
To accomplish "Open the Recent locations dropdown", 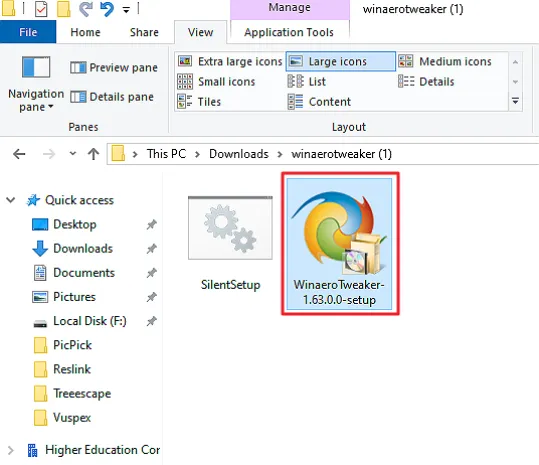I will pos(73,153).
